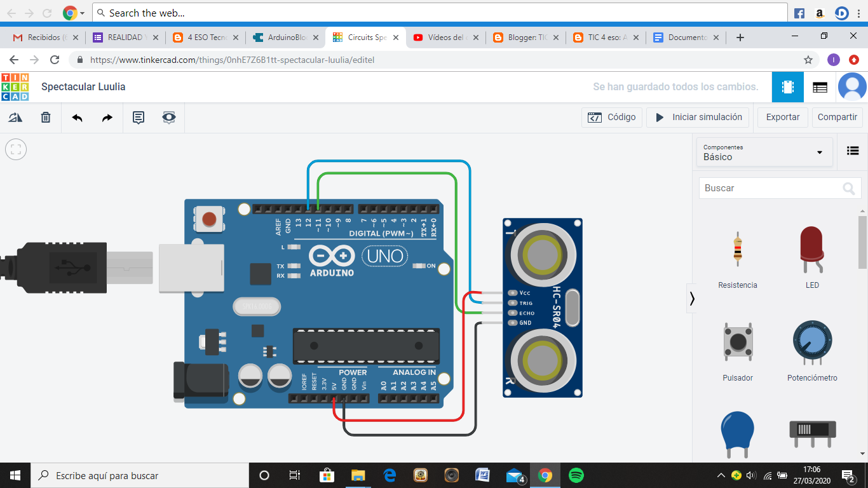Image resolution: width=868 pixels, height=488 pixels.
Task: Select the red LED component
Action: (x=812, y=257)
